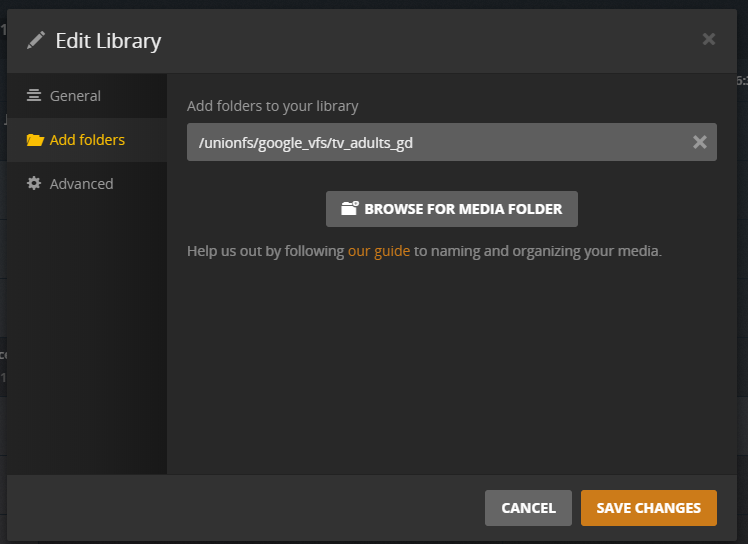The image size is (748, 544).
Task: Click 'Add folders to your library' label
Action: click(x=272, y=106)
